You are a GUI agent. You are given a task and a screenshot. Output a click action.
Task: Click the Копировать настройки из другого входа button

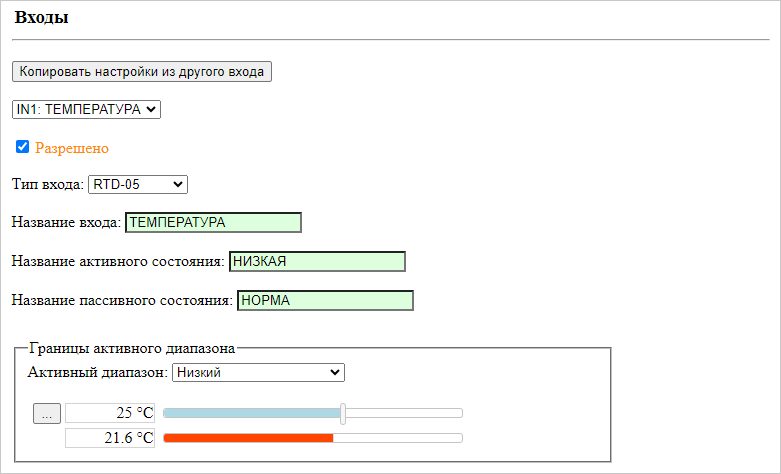pos(141,72)
